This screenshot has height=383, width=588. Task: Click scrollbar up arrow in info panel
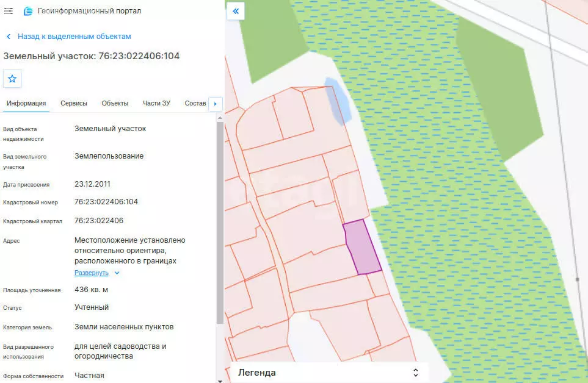[x=220, y=118]
